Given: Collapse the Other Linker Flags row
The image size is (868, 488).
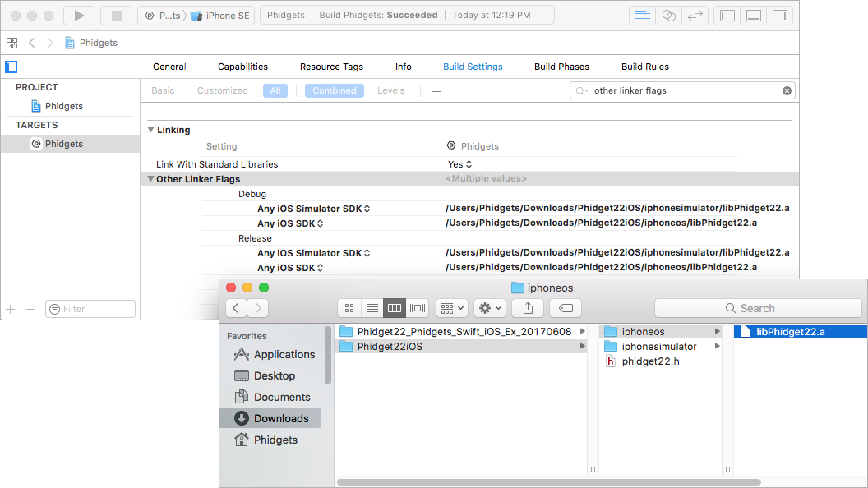Looking at the screenshot, I should click(150, 179).
